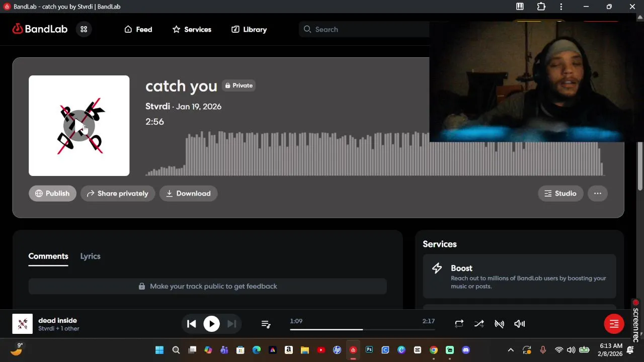Open Amazon app on taskbar
Screen dimensions: 644x362
click(289, 350)
